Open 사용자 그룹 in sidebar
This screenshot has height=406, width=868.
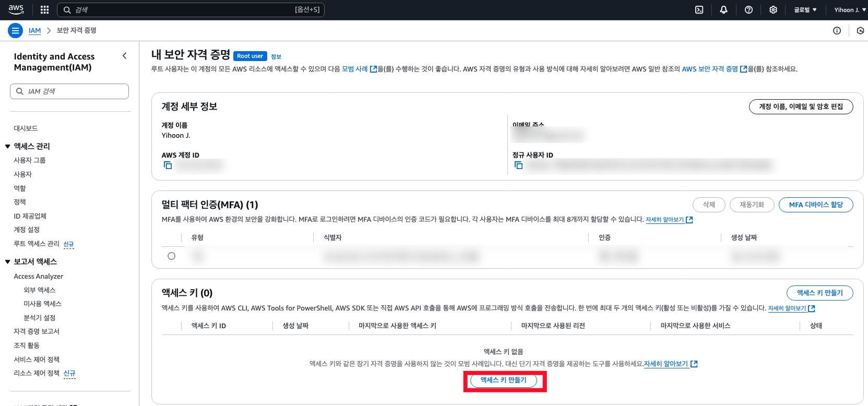[x=30, y=160]
